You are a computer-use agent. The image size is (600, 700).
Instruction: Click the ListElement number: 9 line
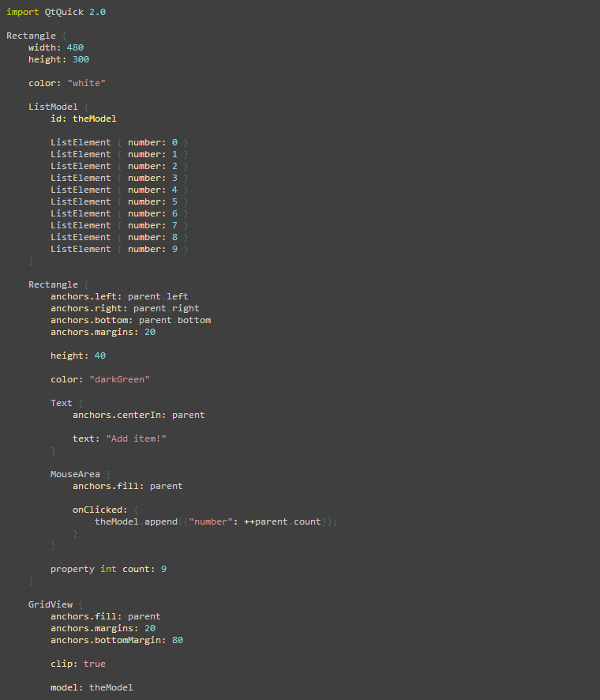(x=119, y=249)
